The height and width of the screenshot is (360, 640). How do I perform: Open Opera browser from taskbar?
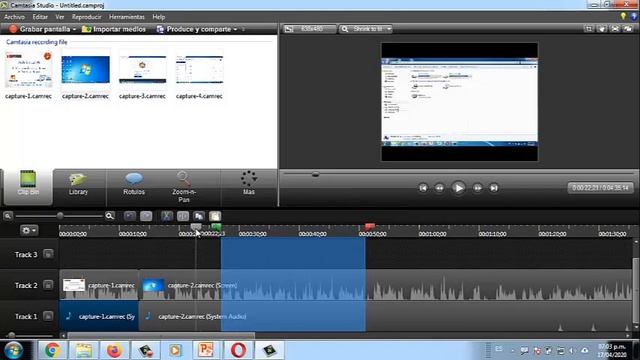click(x=238, y=350)
